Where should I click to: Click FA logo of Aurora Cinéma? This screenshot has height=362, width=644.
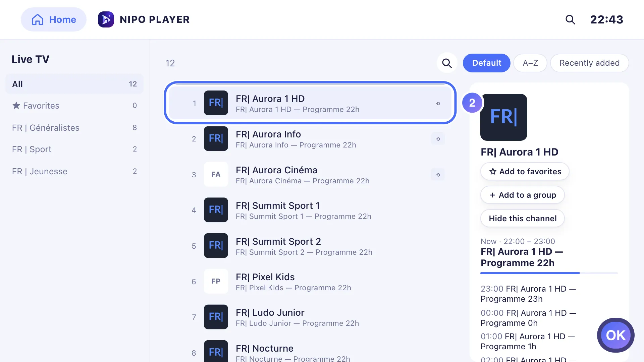pyautogui.click(x=216, y=174)
